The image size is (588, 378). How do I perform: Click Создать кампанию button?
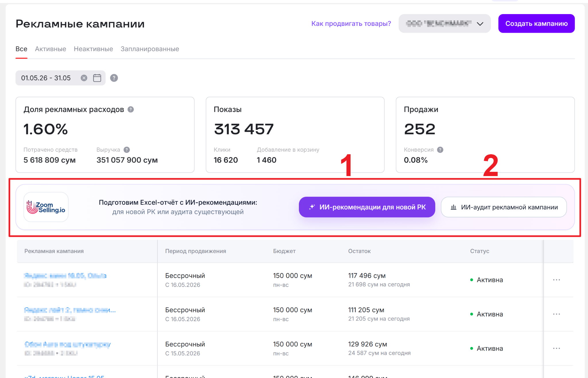point(536,24)
